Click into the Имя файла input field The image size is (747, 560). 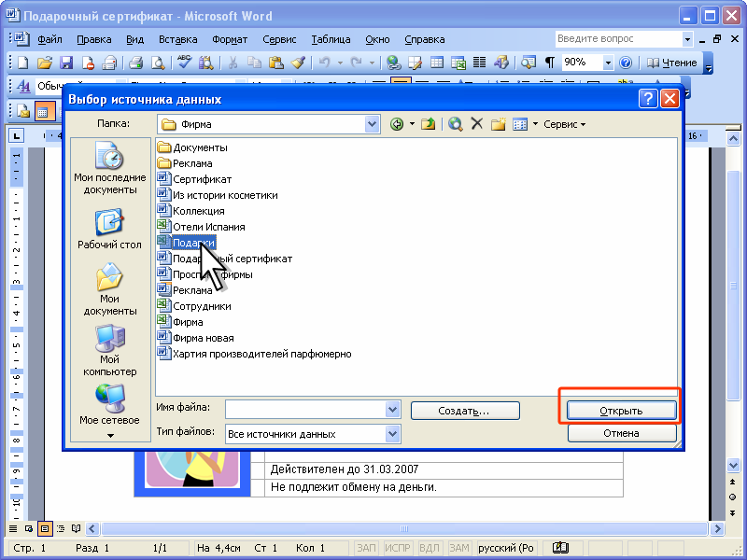pos(306,409)
